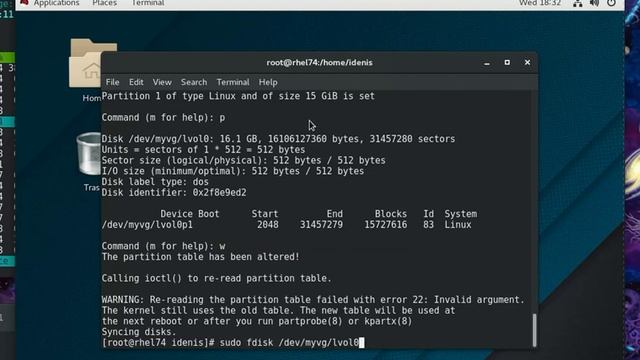Click the command line sudo fdisk /dev/myvg/lvol0
Viewport: 640px width, 360px height.
click(289, 342)
